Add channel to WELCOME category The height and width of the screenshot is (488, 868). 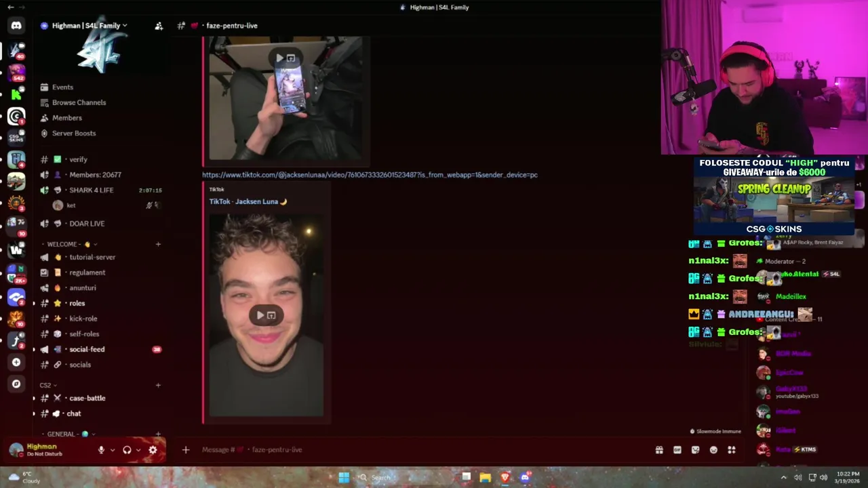[x=158, y=244]
